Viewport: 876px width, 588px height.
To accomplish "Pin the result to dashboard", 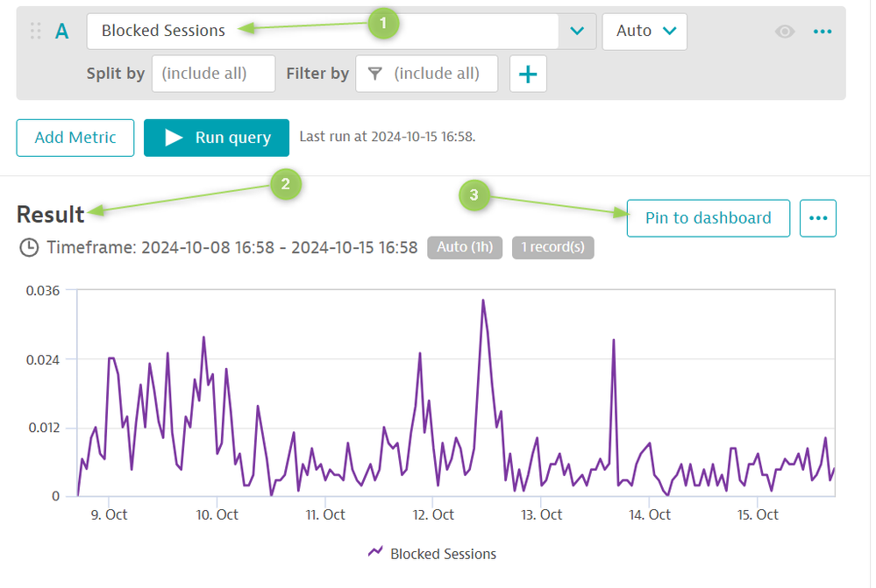I will click(708, 218).
